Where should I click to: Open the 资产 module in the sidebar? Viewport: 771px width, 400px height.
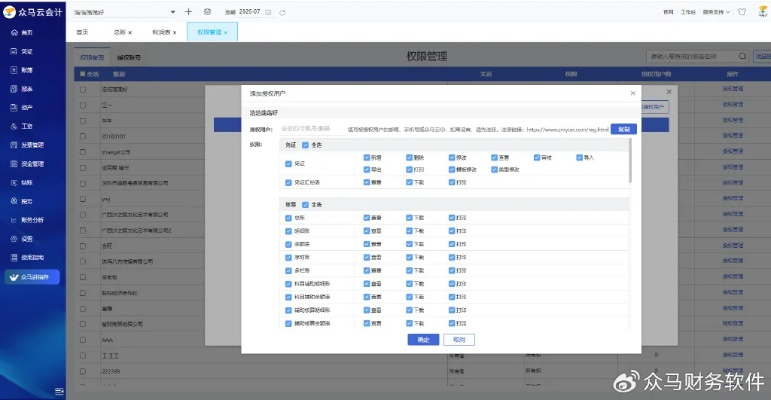[x=22, y=107]
